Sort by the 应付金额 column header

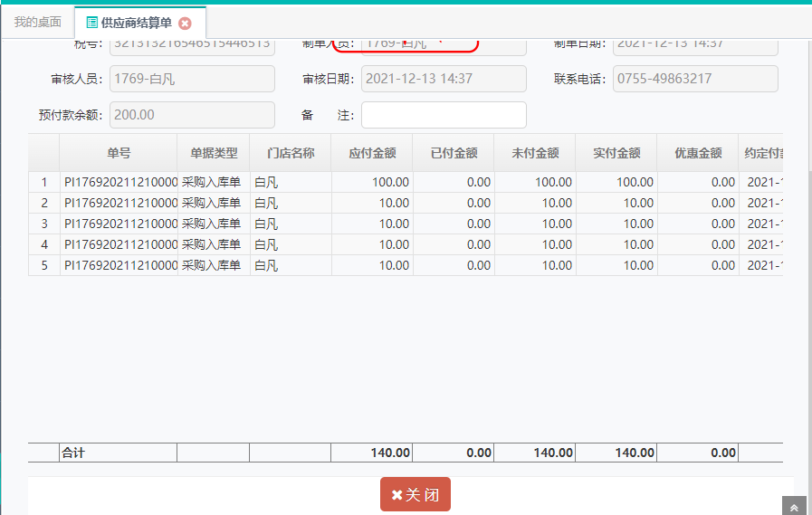point(372,153)
